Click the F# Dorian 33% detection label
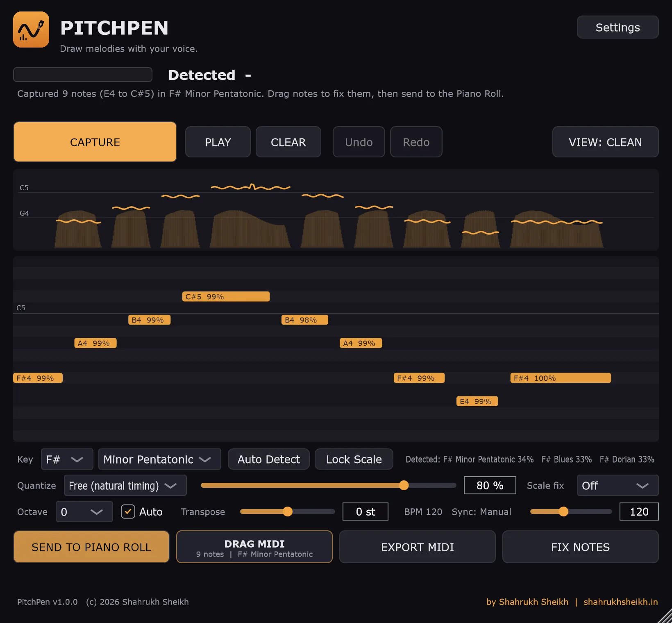The image size is (672, 623). click(x=627, y=459)
